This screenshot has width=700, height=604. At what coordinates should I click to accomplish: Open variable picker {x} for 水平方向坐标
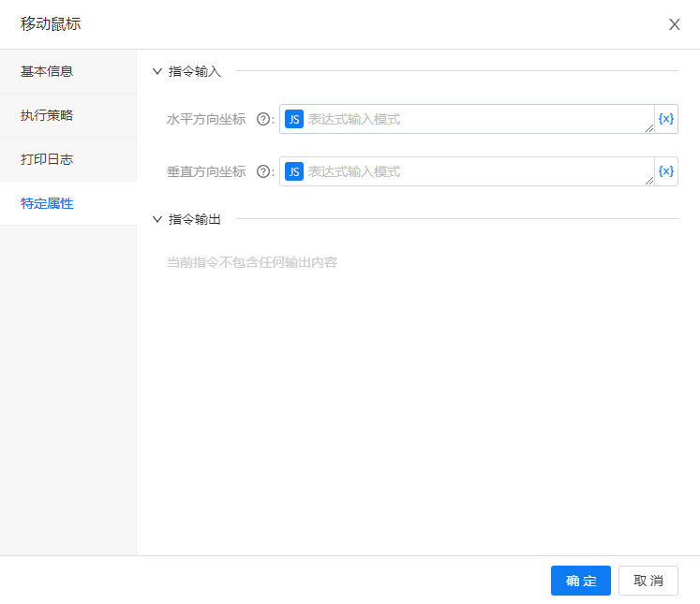pyautogui.click(x=666, y=119)
